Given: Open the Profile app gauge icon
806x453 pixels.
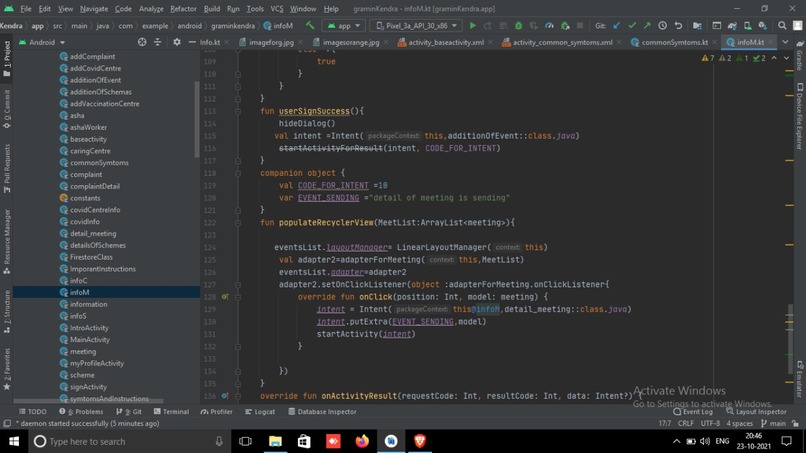Looking at the screenshot, I should [549, 25].
